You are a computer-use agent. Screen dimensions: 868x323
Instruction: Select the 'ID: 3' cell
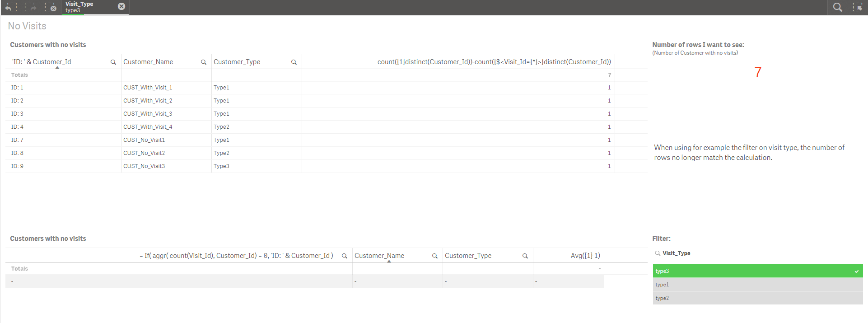coord(63,114)
